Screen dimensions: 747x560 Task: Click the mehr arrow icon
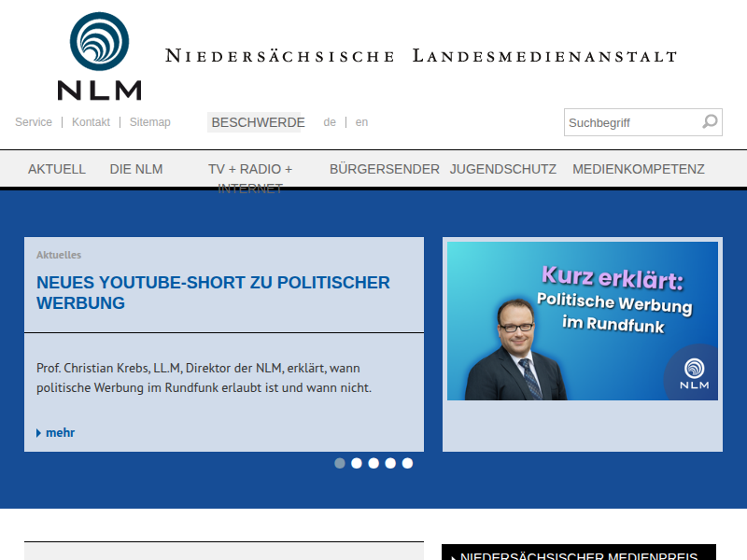coord(38,433)
